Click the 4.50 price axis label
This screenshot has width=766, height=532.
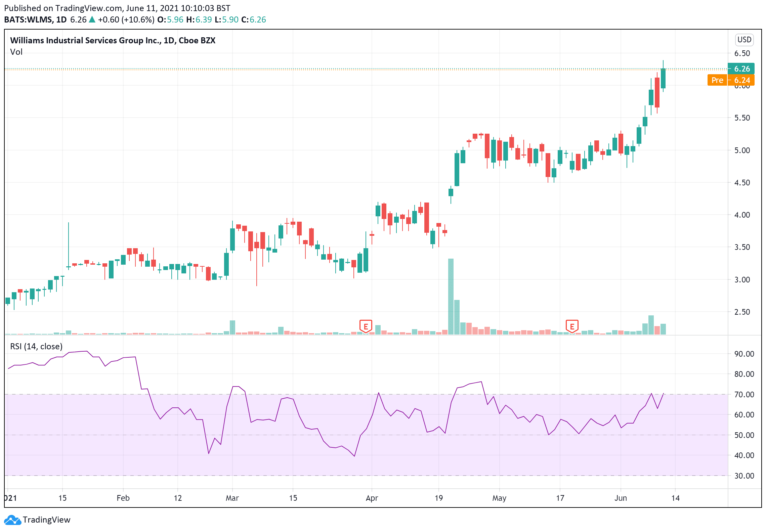(x=742, y=183)
